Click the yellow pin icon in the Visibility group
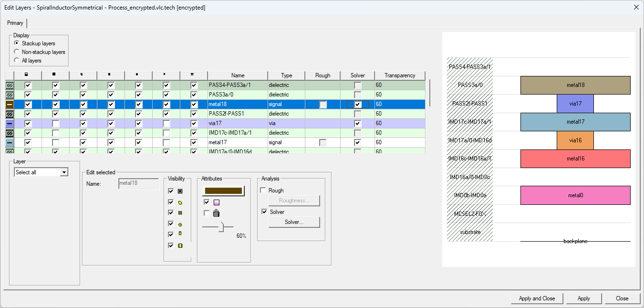This screenshot has height=308, width=644. [180, 233]
